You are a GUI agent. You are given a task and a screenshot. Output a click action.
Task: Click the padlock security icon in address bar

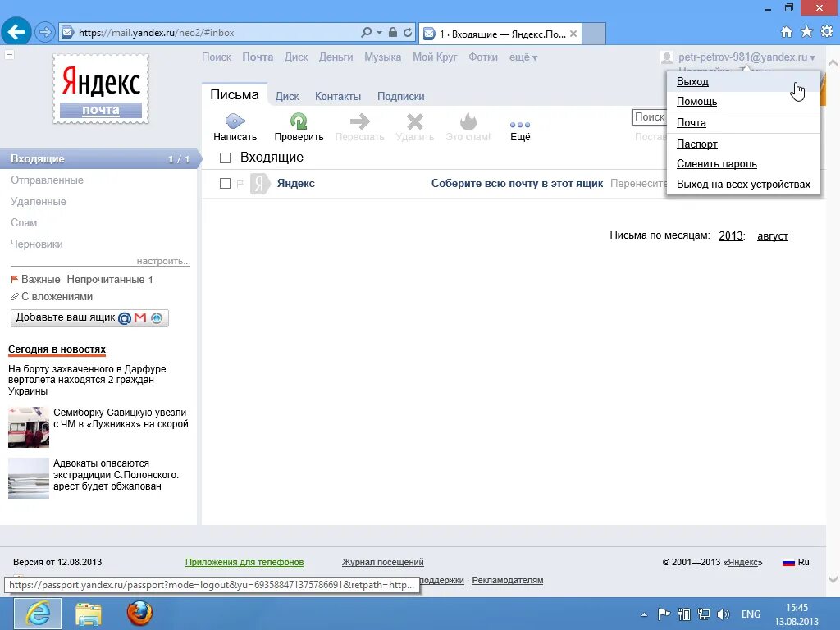(x=393, y=32)
